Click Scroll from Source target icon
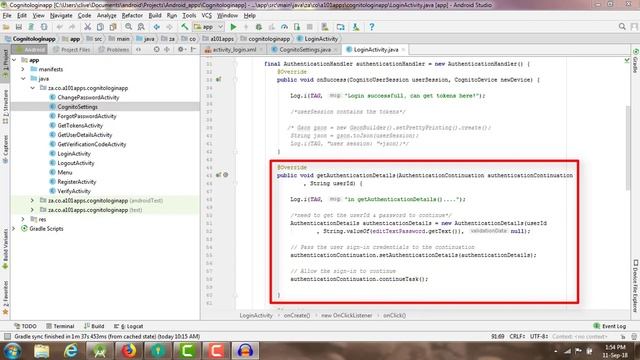The image size is (640, 360). pyautogui.click(x=157, y=49)
